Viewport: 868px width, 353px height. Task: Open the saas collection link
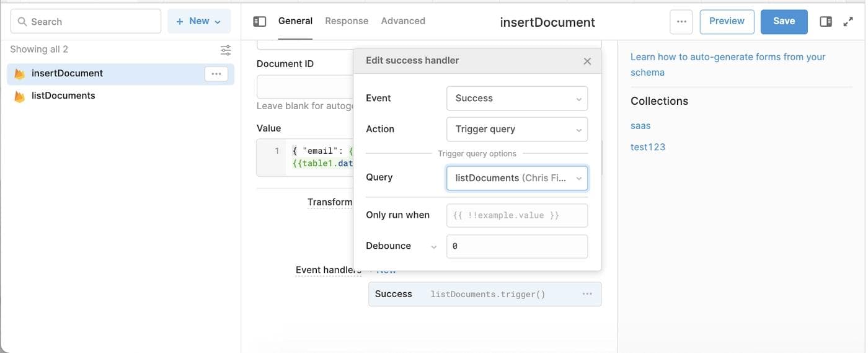(x=640, y=126)
